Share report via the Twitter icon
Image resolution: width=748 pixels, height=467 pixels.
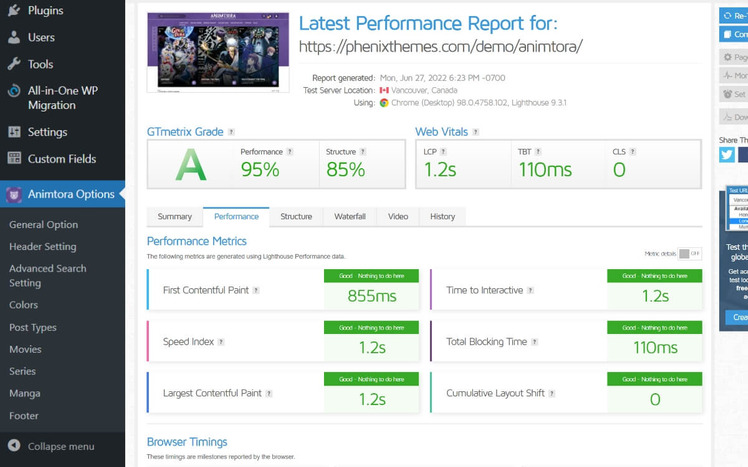click(x=727, y=154)
